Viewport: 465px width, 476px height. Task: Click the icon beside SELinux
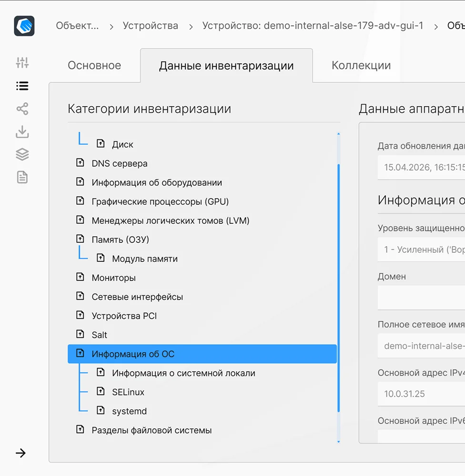pyautogui.click(x=101, y=391)
